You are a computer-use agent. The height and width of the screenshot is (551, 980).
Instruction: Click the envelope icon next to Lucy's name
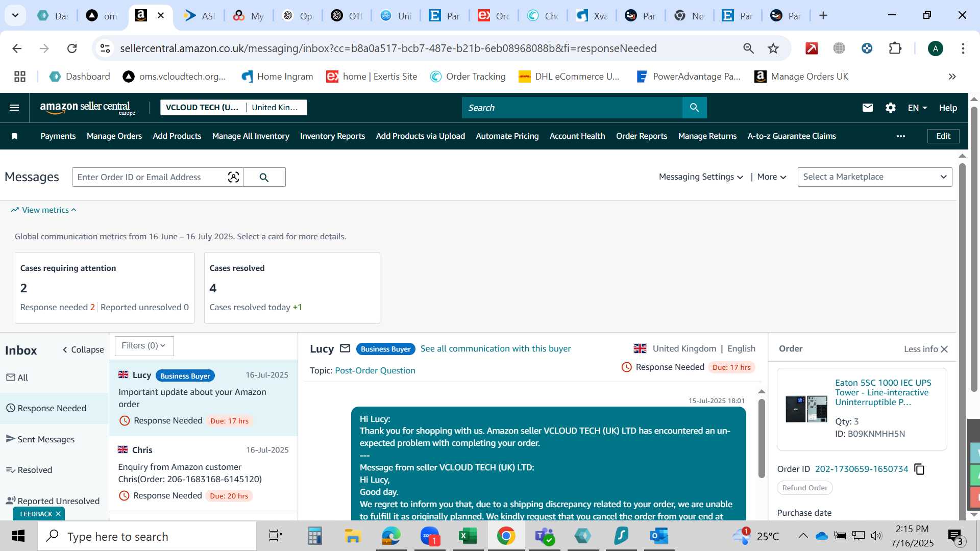tap(345, 348)
